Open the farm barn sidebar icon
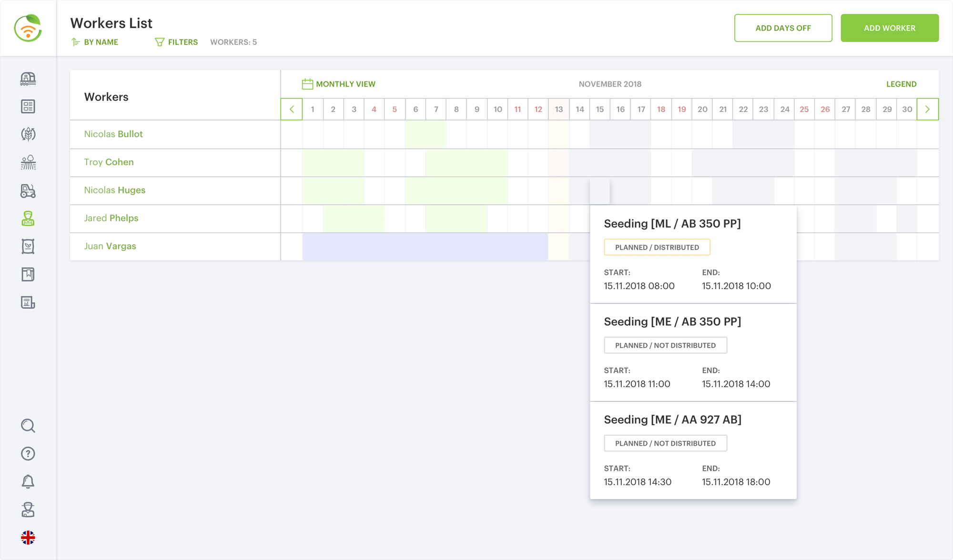Viewport: 953px width, 560px height. 28,79
